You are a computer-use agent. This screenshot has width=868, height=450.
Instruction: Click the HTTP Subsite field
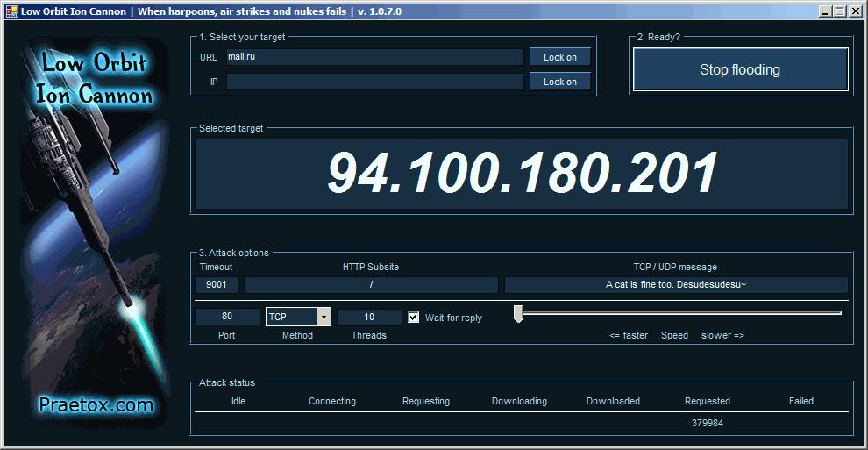tap(371, 284)
